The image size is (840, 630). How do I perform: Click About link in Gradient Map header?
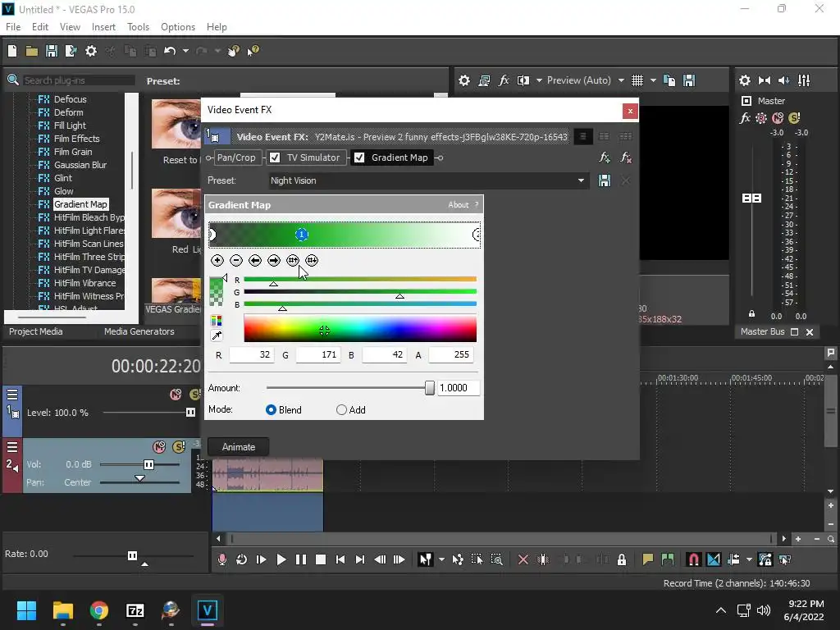(458, 204)
